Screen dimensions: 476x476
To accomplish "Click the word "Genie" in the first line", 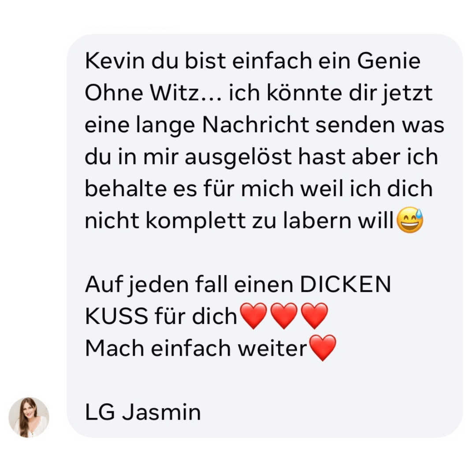I will [389, 61].
